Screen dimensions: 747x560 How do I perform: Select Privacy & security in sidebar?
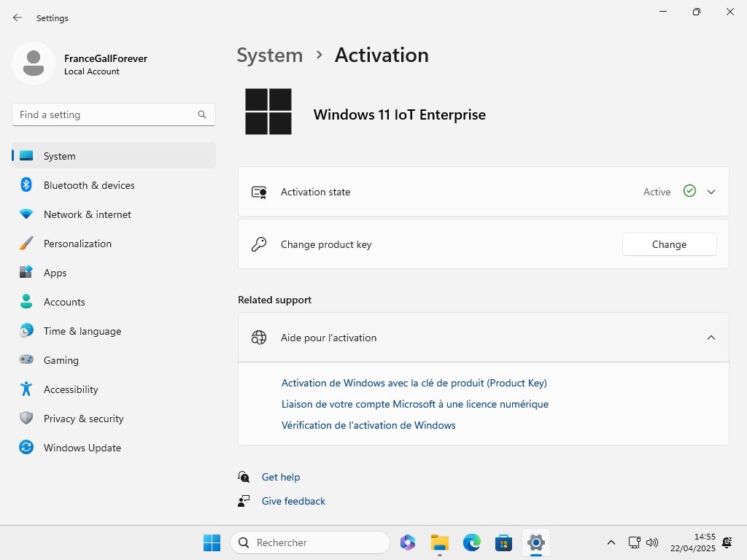coord(83,419)
